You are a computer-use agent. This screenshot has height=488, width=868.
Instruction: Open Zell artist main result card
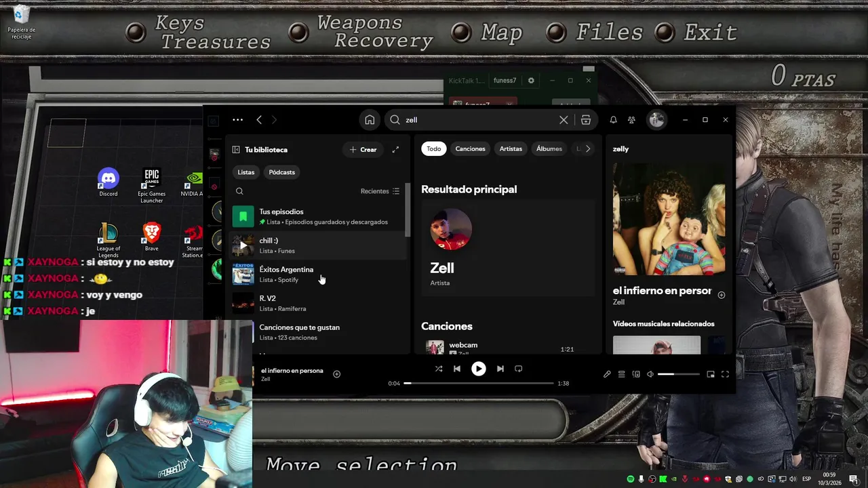508,248
